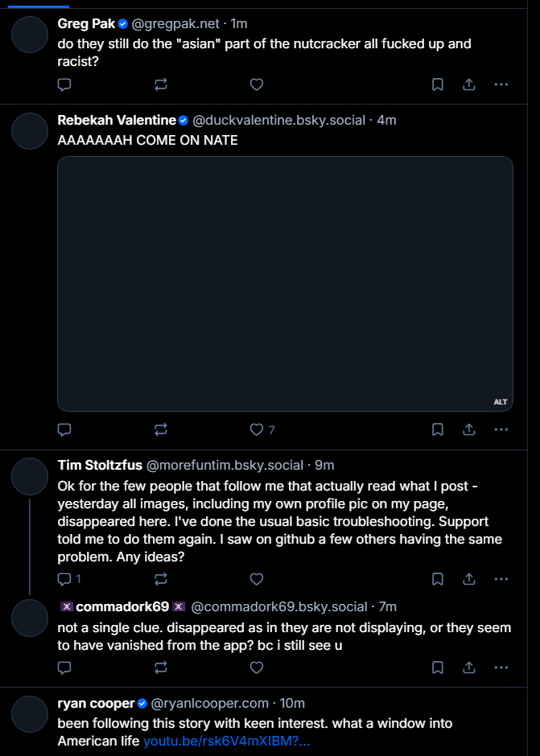Reply to Tim Stoltzfus's post with 1 reply
540x756 pixels.
pyautogui.click(x=65, y=578)
